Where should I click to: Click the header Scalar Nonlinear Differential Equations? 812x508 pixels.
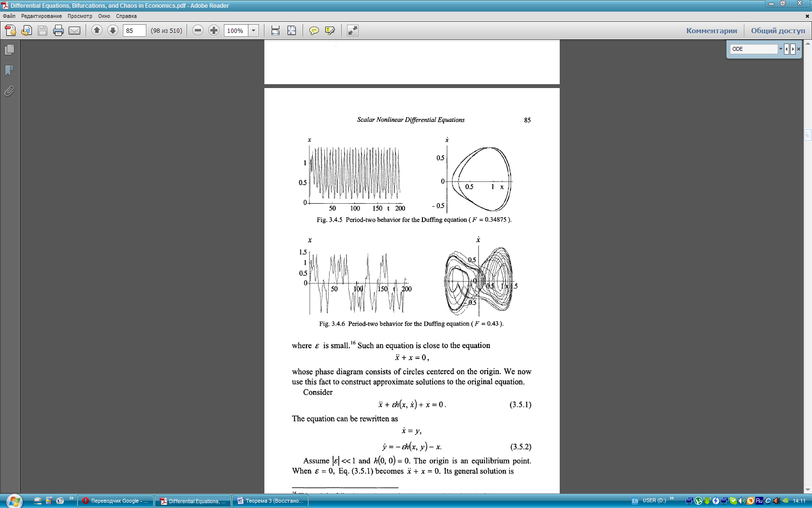(x=411, y=120)
